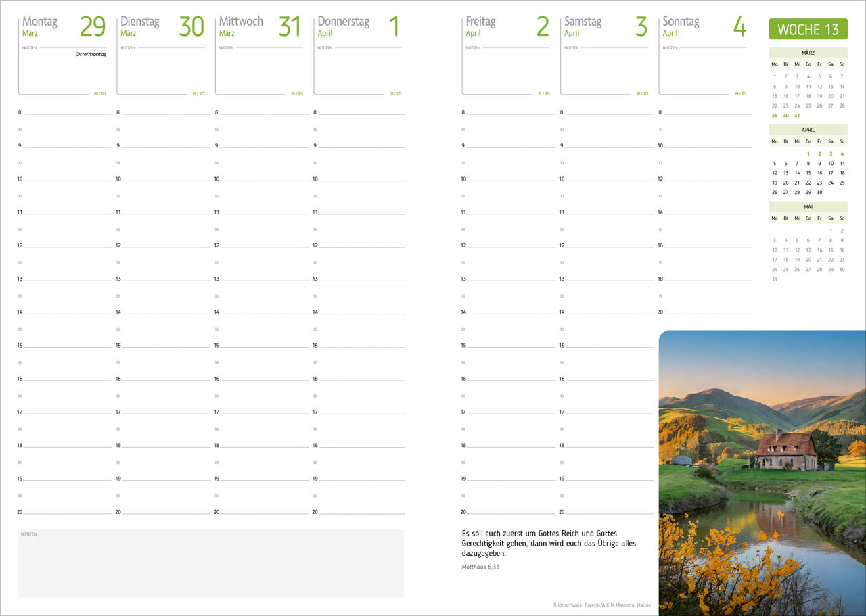Select the Montag 29 day header
866x616 pixels.
(64, 26)
